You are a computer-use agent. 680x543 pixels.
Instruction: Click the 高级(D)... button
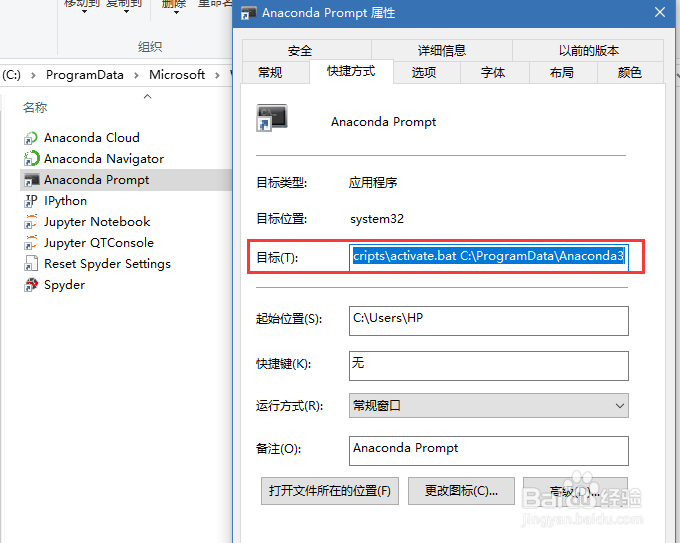click(x=575, y=491)
